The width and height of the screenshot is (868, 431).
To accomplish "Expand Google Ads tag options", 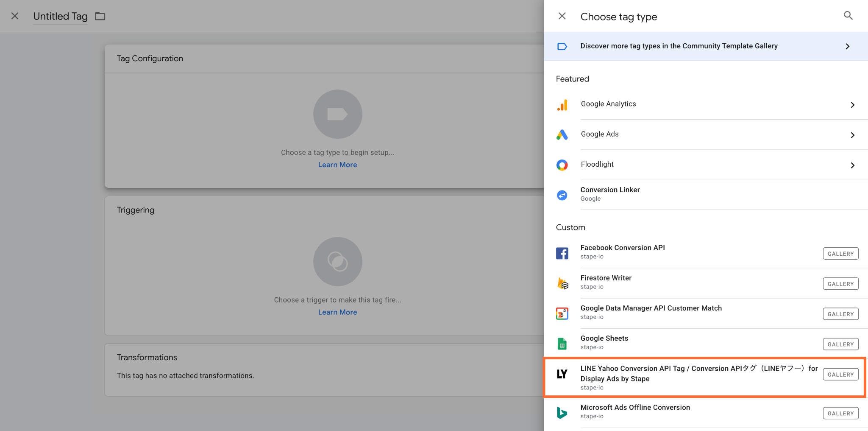I will [853, 135].
